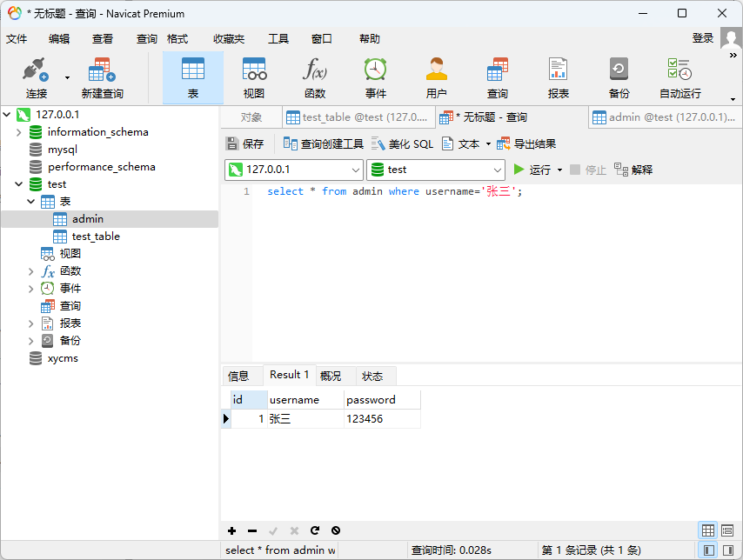This screenshot has width=743, height=560.
Task: Open the Backup (备份) toolbar icon
Action: point(619,77)
